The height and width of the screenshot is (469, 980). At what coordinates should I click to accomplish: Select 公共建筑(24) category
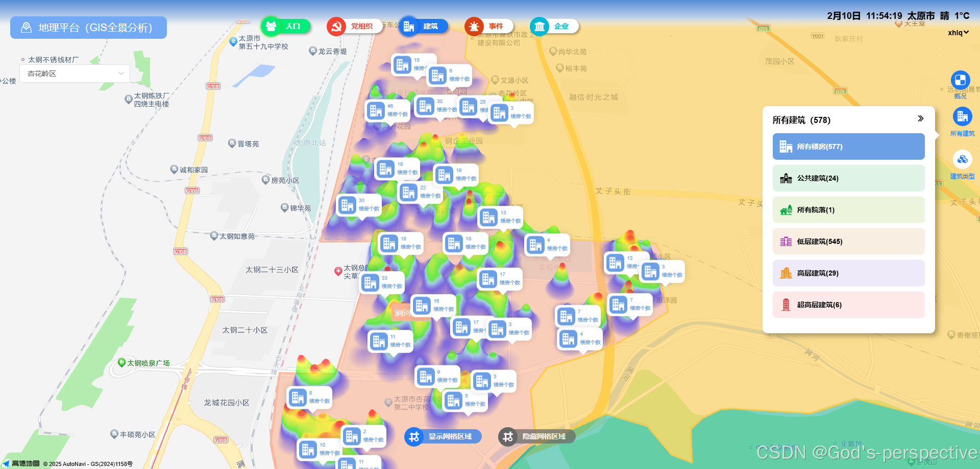[x=848, y=178]
